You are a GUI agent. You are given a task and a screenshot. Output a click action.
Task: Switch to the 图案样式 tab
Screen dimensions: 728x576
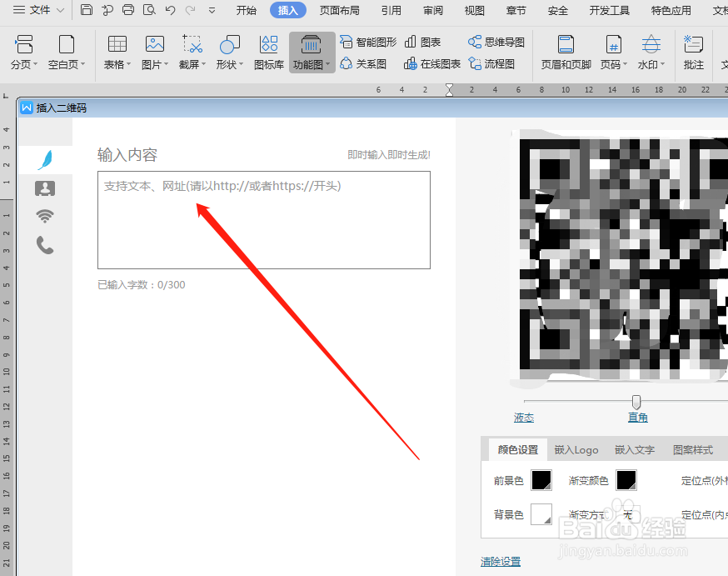point(693,449)
